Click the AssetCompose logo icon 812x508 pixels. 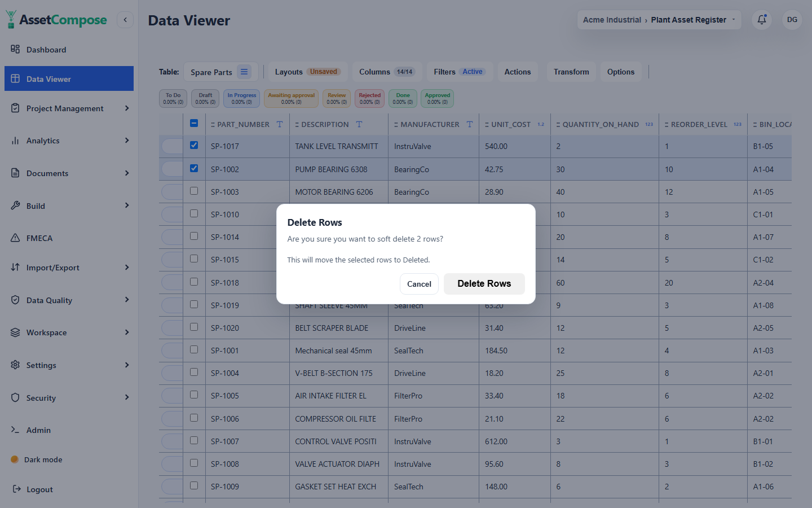coord(11,19)
